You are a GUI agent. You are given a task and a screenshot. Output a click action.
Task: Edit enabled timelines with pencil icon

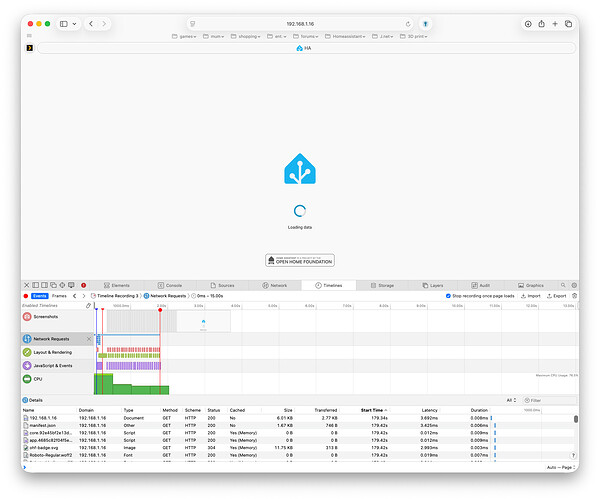click(88, 305)
